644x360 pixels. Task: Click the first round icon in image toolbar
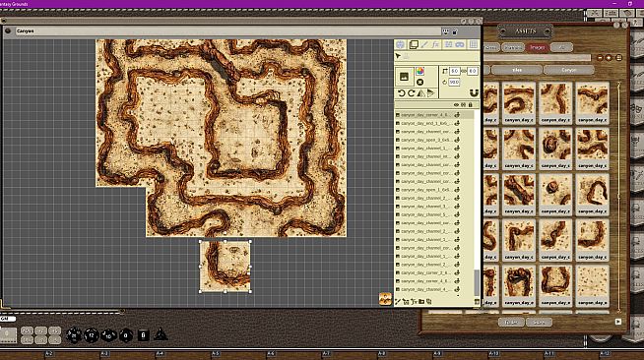point(401,44)
